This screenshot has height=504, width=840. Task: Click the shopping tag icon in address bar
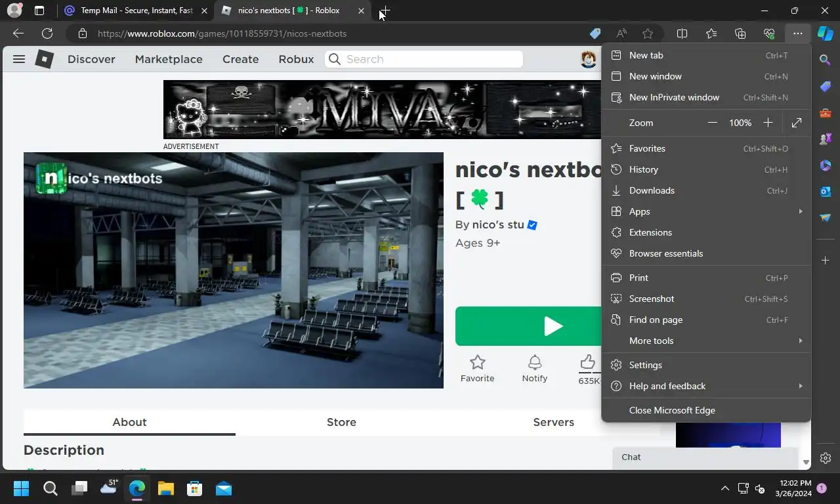[x=595, y=33]
